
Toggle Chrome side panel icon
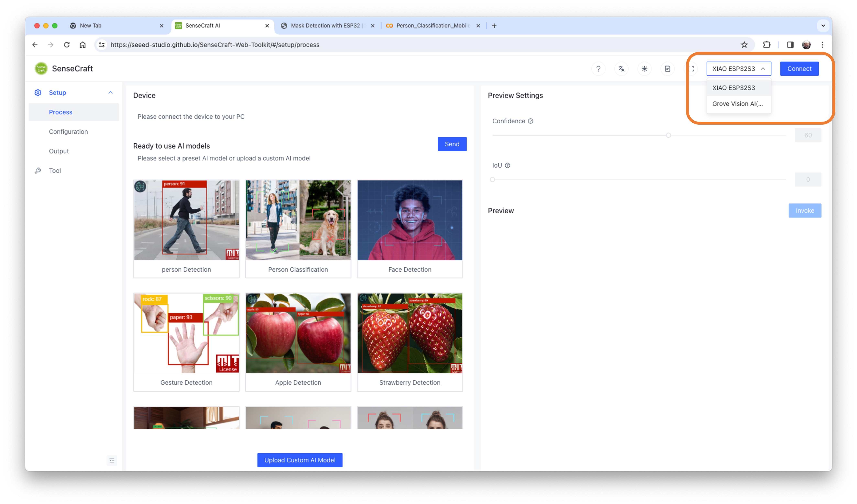(790, 45)
